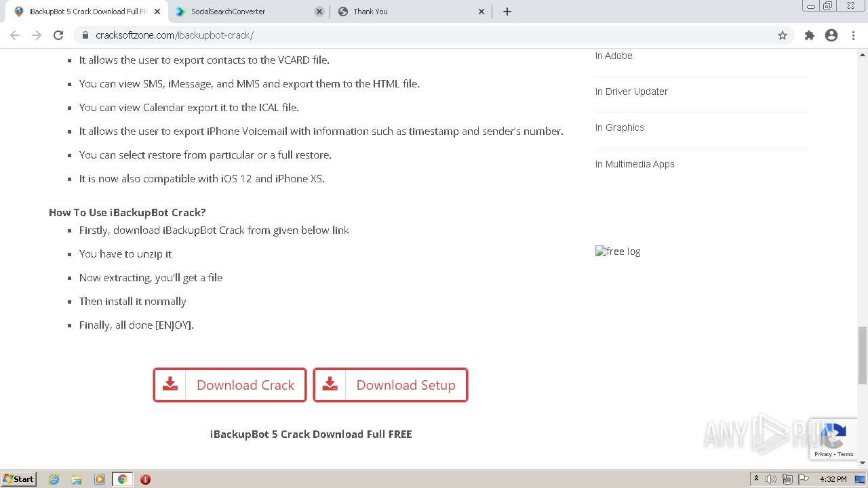Open the In Driver Updater category link
868x488 pixels.
tap(631, 91)
